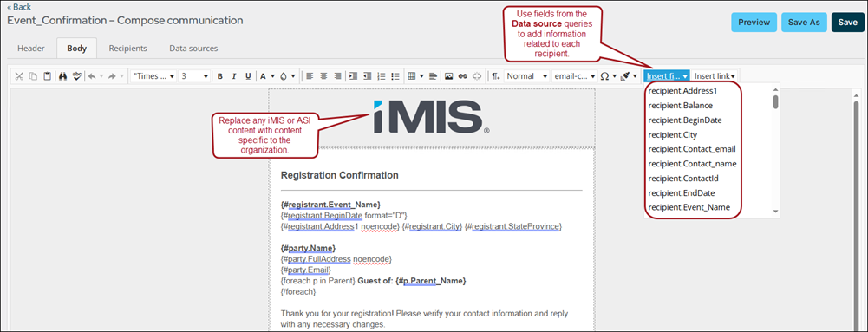Screen dimensions: 868x332
Task: Open the table options arrow
Action: pos(421,76)
